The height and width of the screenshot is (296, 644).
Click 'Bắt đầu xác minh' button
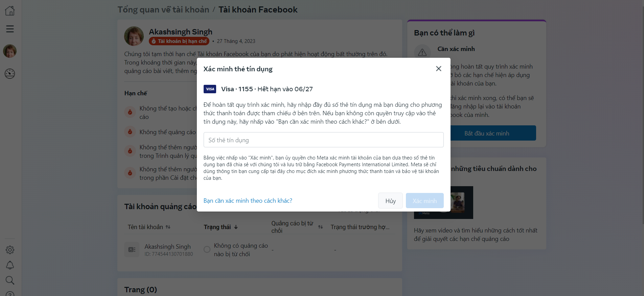coord(487,133)
